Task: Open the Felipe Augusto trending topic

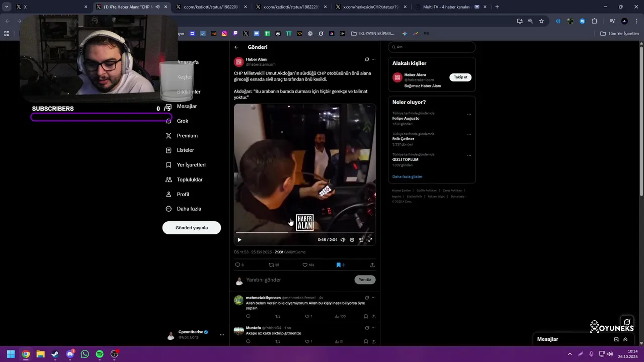Action: pyautogui.click(x=406, y=119)
